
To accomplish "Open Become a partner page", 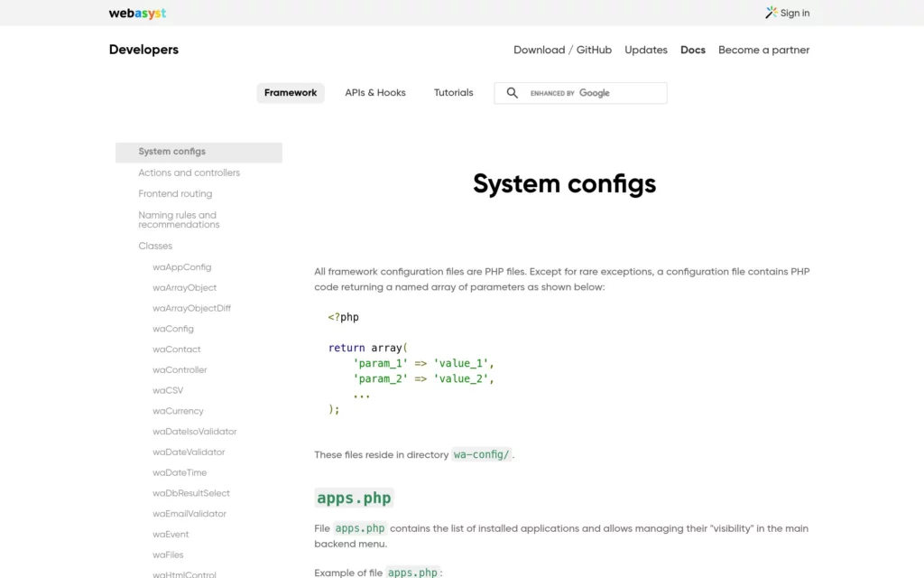I will pyautogui.click(x=763, y=51).
